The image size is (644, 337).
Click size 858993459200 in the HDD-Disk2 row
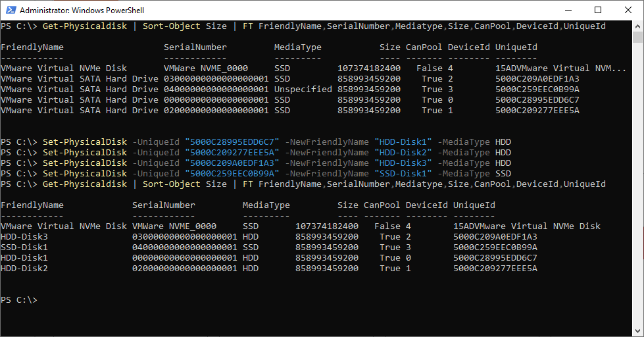tap(327, 269)
